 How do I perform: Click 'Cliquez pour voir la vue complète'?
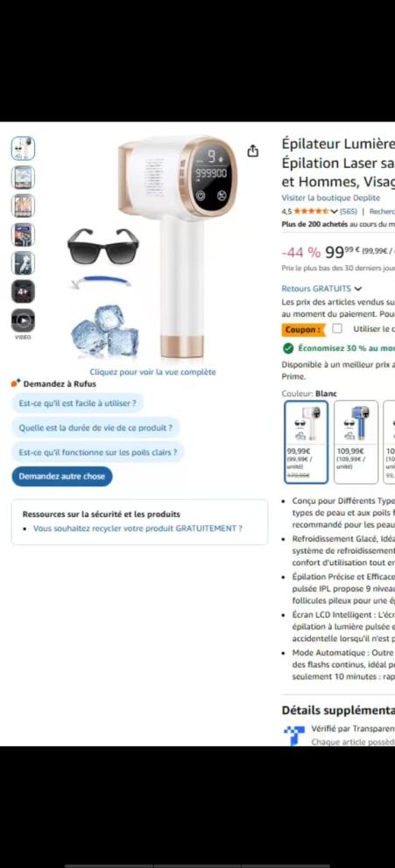[153, 372]
